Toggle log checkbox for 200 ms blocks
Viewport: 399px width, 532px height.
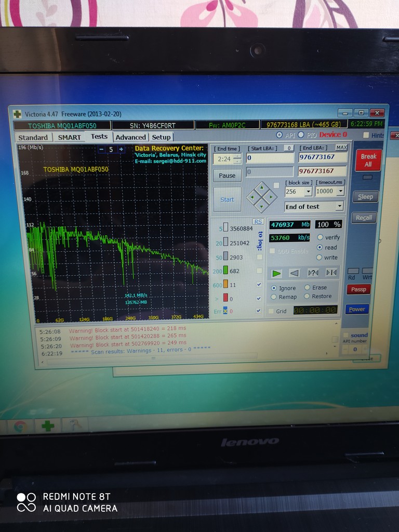tap(259, 270)
